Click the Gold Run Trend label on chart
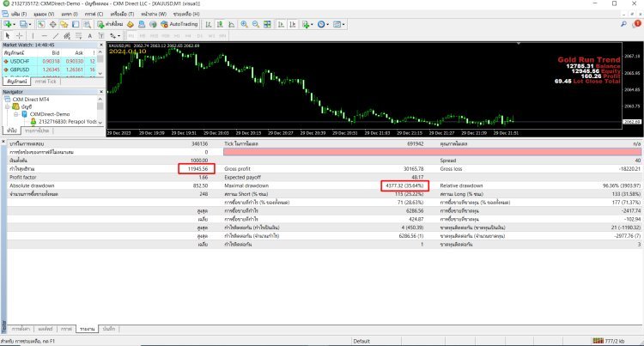 (588, 59)
